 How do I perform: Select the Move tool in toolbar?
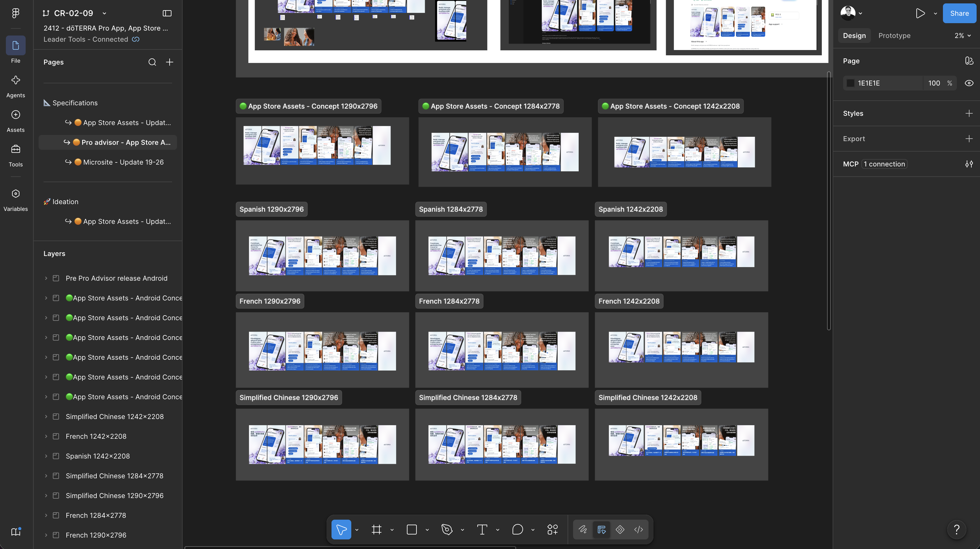[341, 529]
